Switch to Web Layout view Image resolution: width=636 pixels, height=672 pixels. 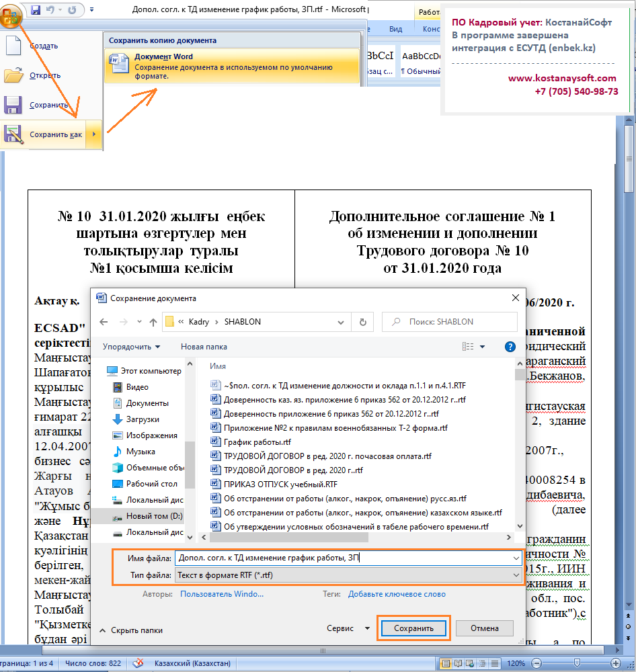click(470, 663)
